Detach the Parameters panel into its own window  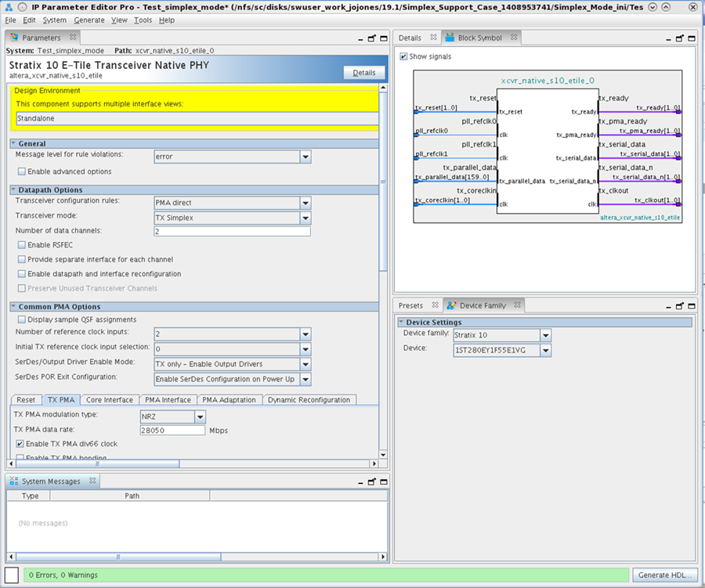371,38
